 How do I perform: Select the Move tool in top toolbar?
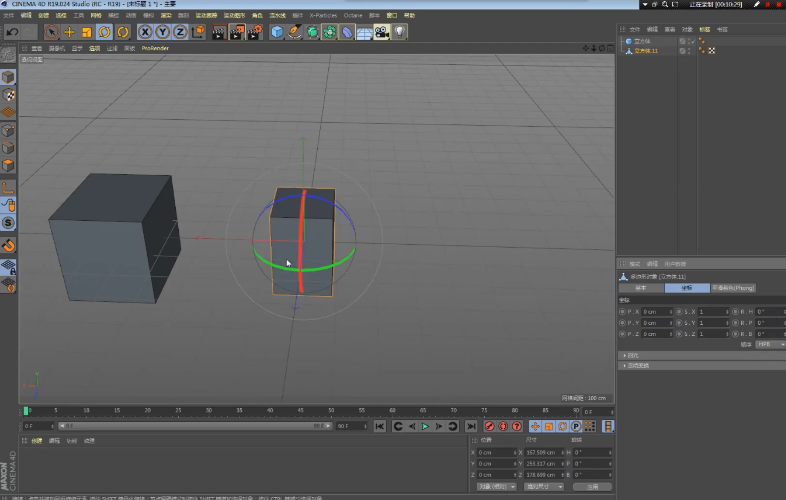pyautogui.click(x=69, y=32)
